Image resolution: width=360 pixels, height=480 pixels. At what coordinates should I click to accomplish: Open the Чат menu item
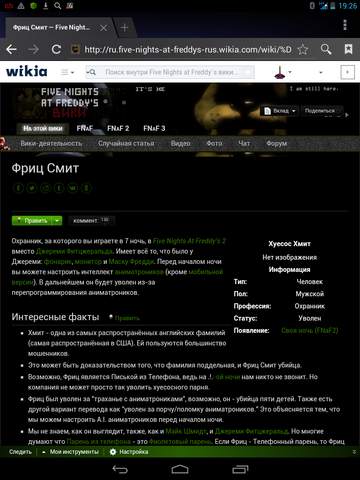click(x=244, y=143)
